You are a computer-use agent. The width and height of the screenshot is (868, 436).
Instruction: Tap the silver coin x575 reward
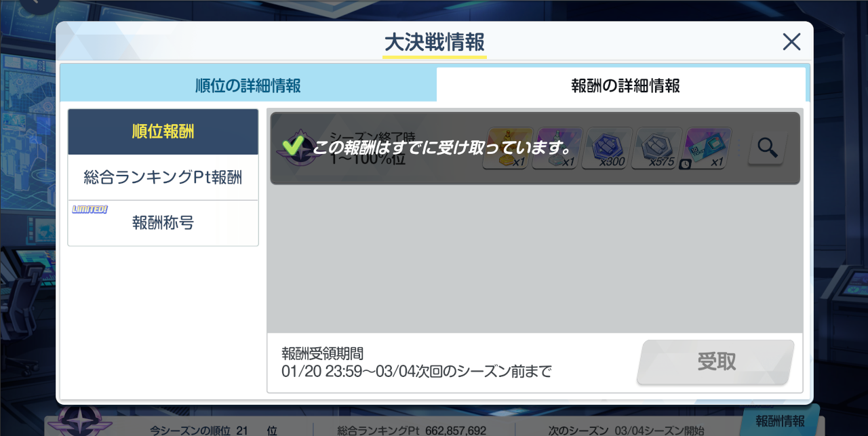(x=657, y=148)
